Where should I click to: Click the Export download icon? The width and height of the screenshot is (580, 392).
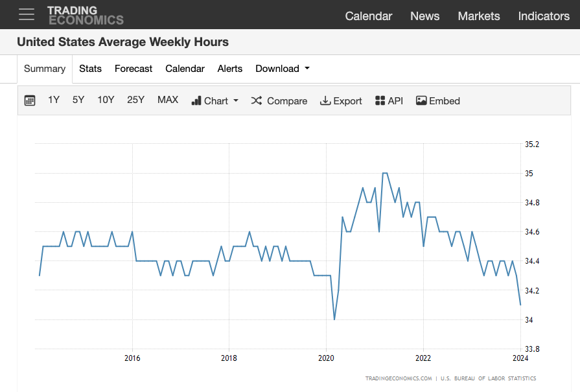(325, 100)
